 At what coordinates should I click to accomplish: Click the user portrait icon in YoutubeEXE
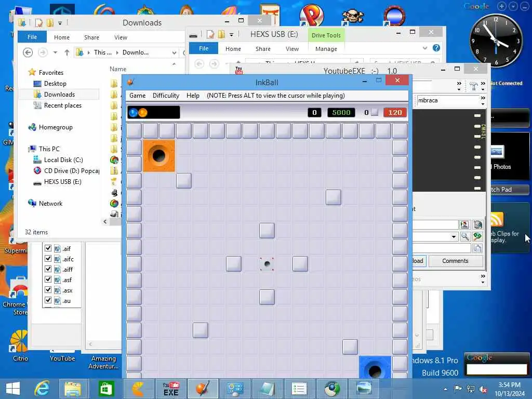(x=465, y=224)
